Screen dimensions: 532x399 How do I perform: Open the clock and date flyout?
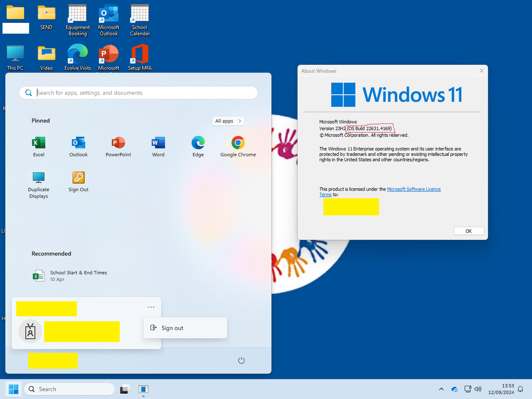pos(501,389)
